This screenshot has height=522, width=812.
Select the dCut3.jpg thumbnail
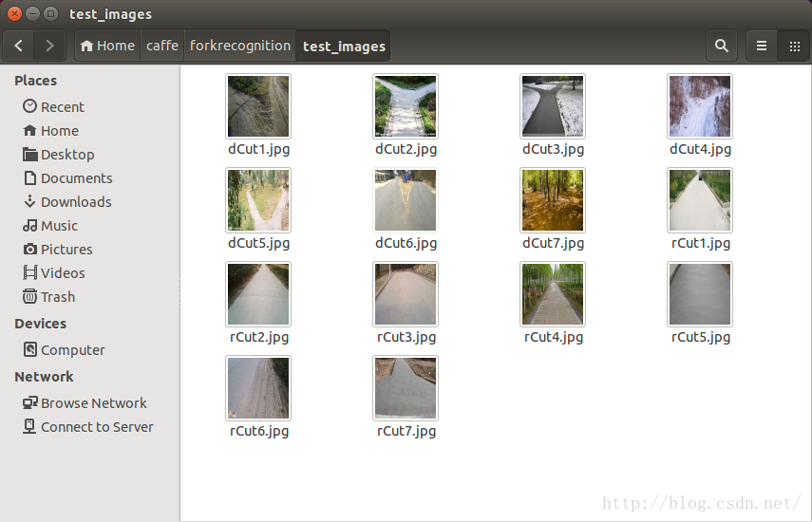[553, 106]
